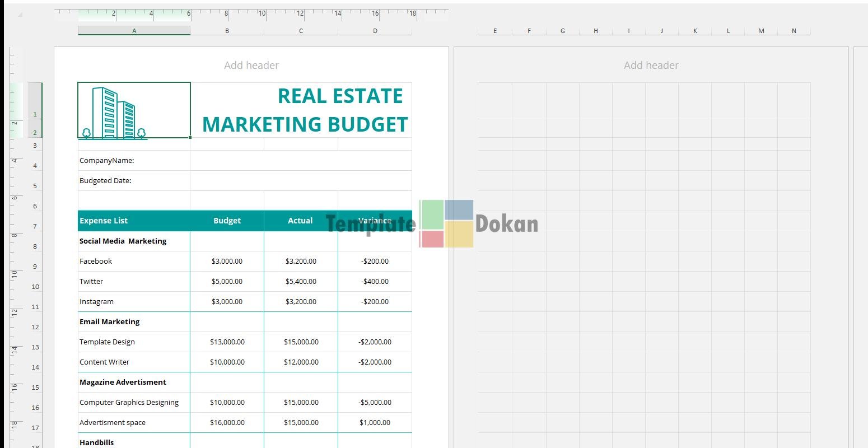
Task: Click the REAL ESTATE MARKETING BUDGET title
Action: click(x=304, y=110)
